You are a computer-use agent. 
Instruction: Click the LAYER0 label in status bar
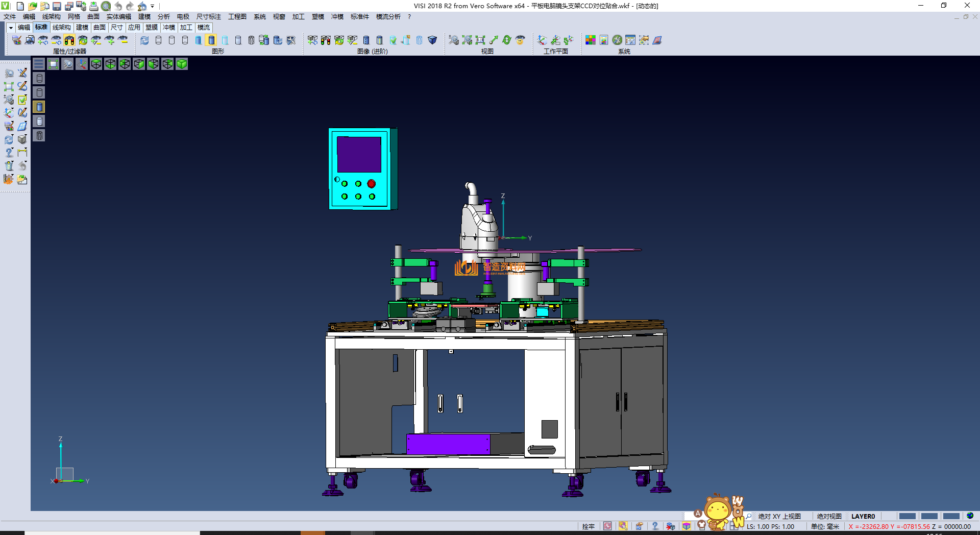[x=863, y=516]
